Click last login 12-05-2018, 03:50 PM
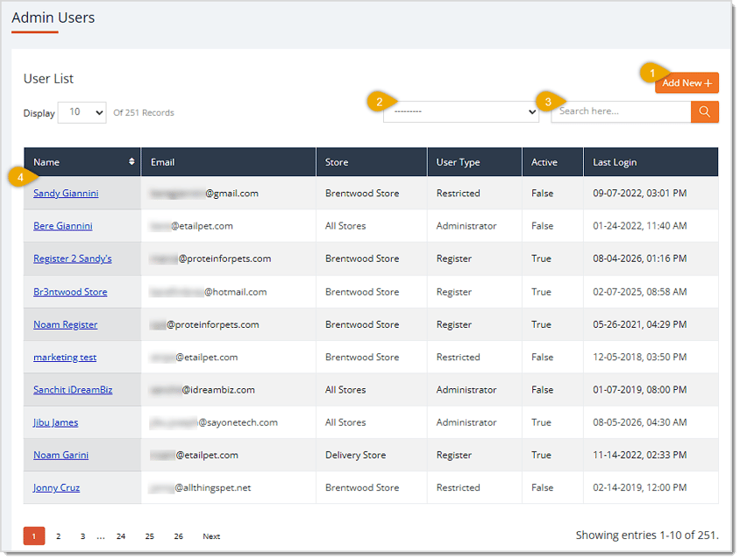Screen dimensions: 740x560 click(x=639, y=358)
